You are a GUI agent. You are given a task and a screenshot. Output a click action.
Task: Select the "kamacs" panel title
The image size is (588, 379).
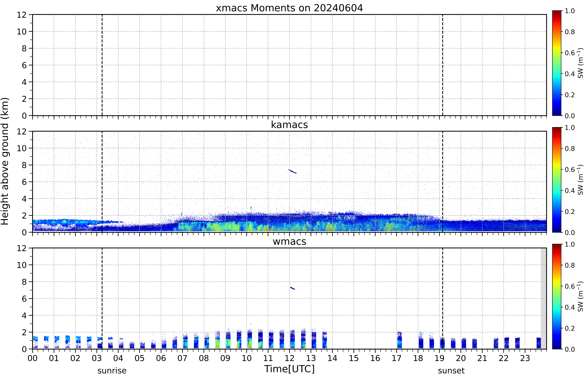[x=289, y=125]
